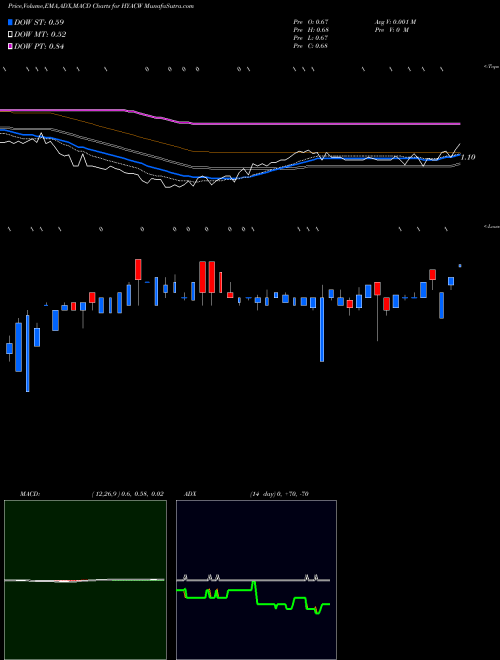The image size is (500, 660).
Task: Click the 'Pre C: 0.68' close value
Action: click(x=311, y=46)
